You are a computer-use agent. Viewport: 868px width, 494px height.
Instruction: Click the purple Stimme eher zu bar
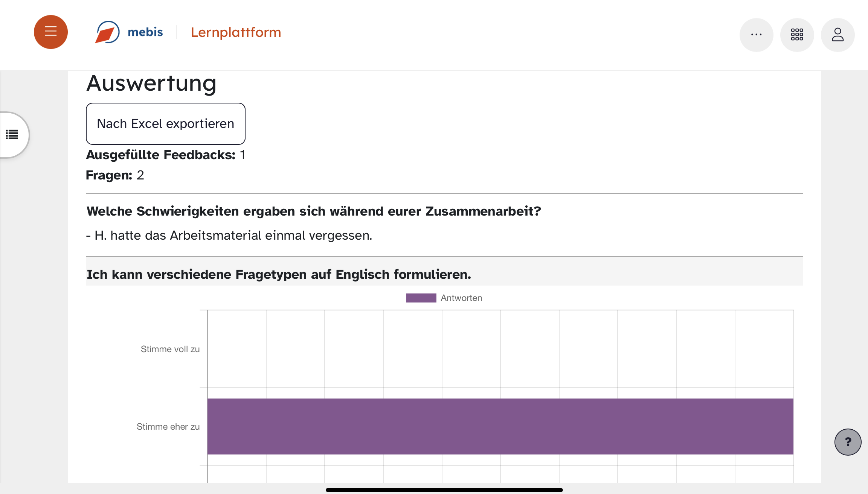pyautogui.click(x=500, y=426)
